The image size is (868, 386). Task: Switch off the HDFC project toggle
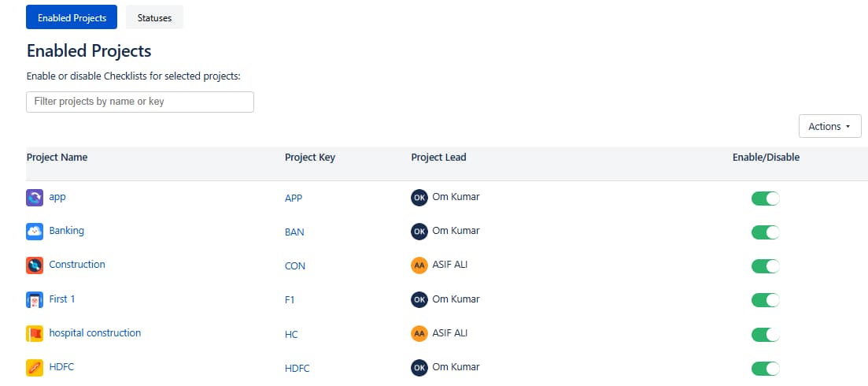[765, 367]
